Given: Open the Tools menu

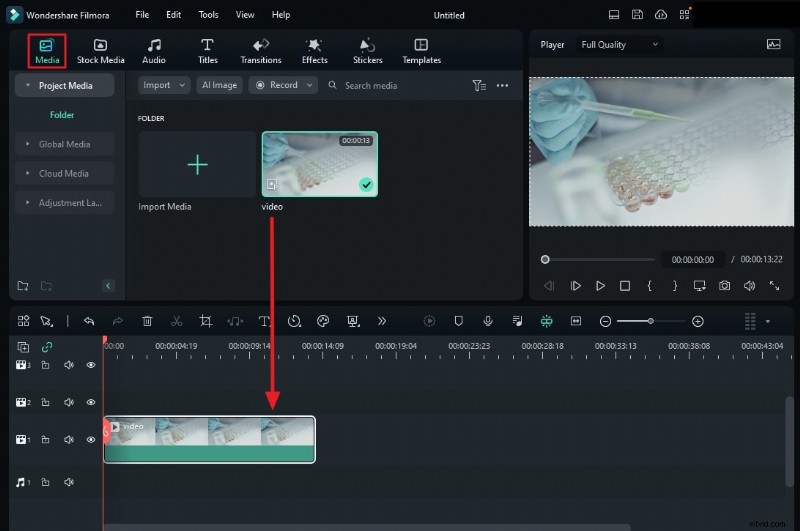Looking at the screenshot, I should [208, 15].
